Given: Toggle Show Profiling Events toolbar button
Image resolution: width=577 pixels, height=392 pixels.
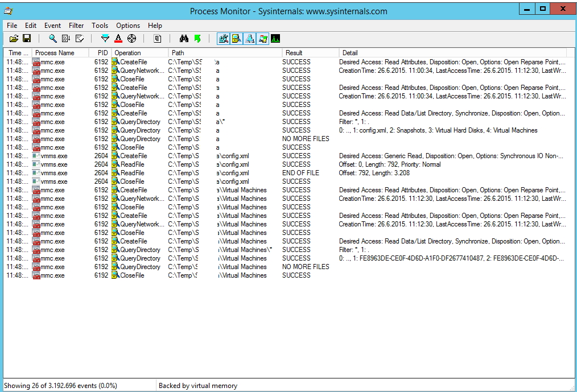Looking at the screenshot, I should (275, 39).
